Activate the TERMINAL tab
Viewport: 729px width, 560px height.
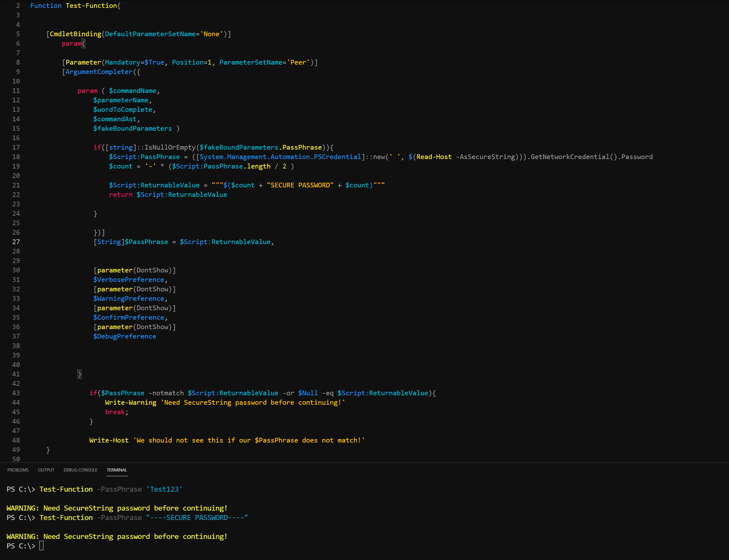(117, 470)
